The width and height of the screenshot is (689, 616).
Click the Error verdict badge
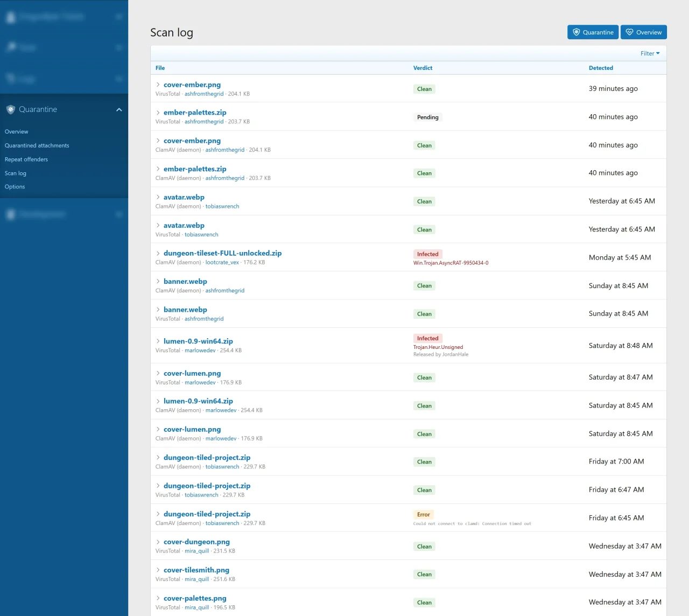pyautogui.click(x=424, y=514)
